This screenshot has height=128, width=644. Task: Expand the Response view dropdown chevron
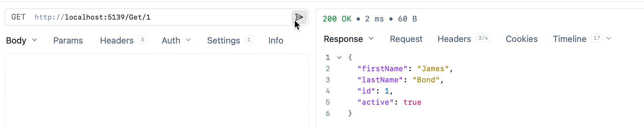(x=371, y=39)
